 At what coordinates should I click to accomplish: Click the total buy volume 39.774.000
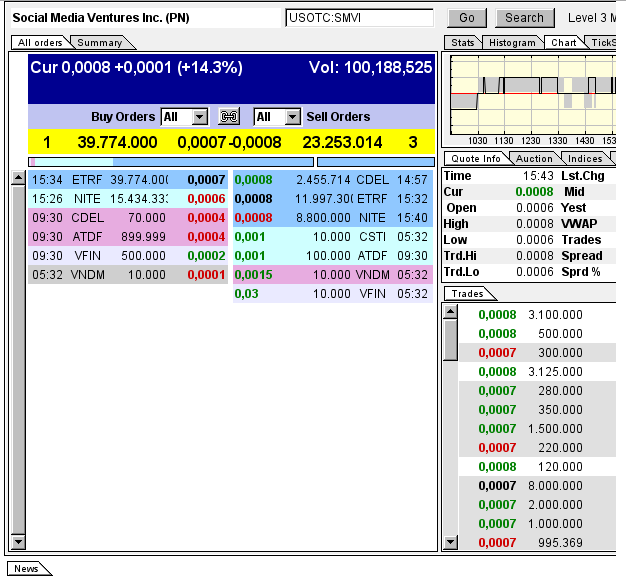(x=117, y=143)
